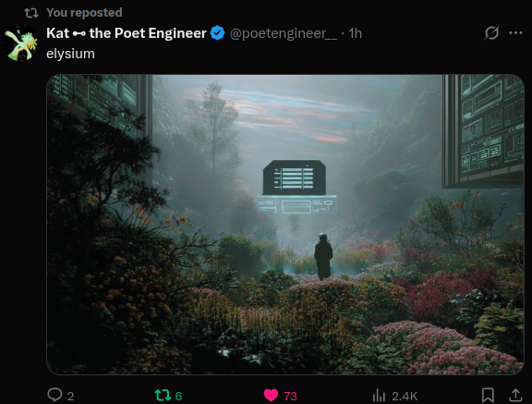Image resolution: width=532 pixels, height=404 pixels.
Task: Open the 1h timestamp link
Action: 356,33
